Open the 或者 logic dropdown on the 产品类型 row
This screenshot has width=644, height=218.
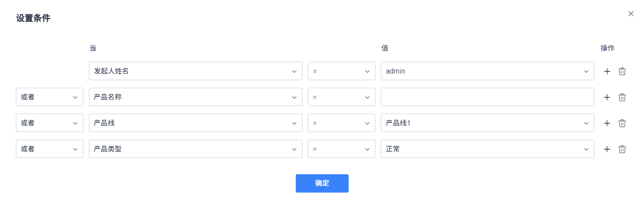point(50,149)
